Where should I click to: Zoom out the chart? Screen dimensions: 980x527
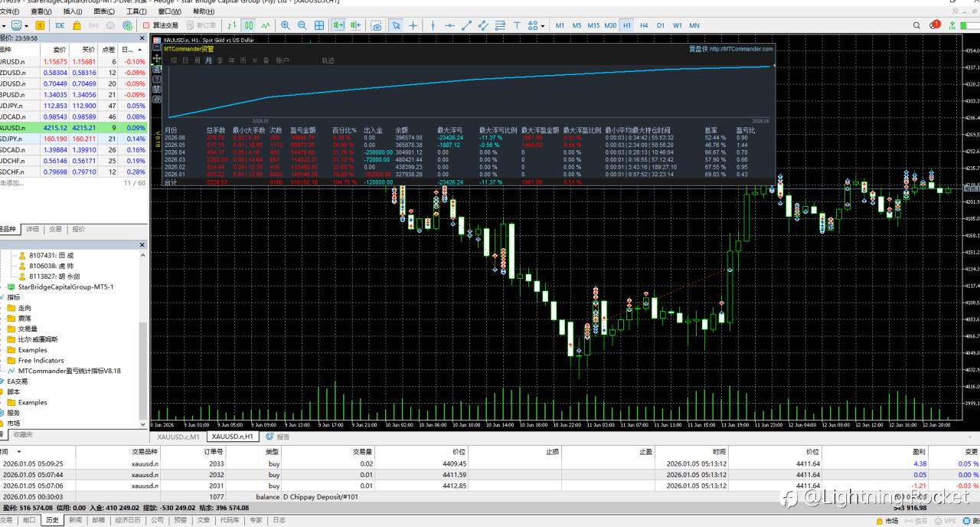coord(302,25)
